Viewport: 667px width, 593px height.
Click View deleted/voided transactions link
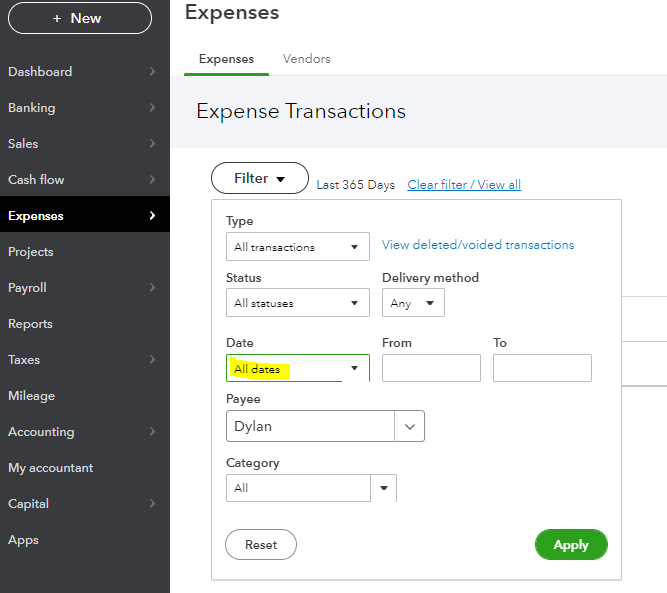click(478, 245)
